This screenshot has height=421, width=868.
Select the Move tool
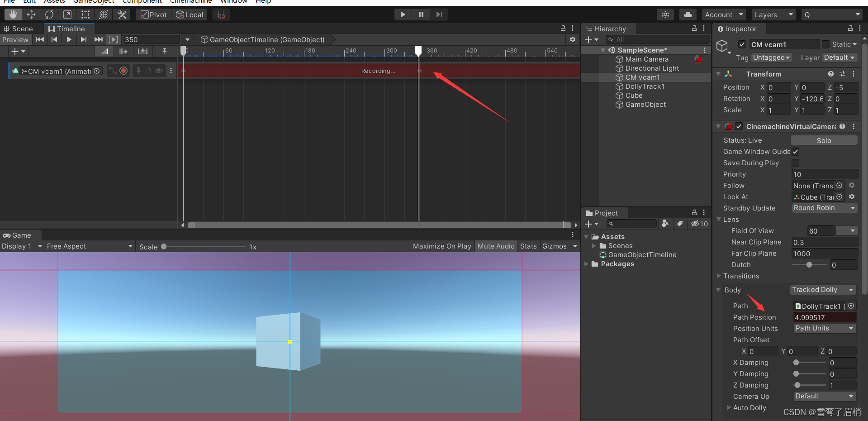(31, 14)
